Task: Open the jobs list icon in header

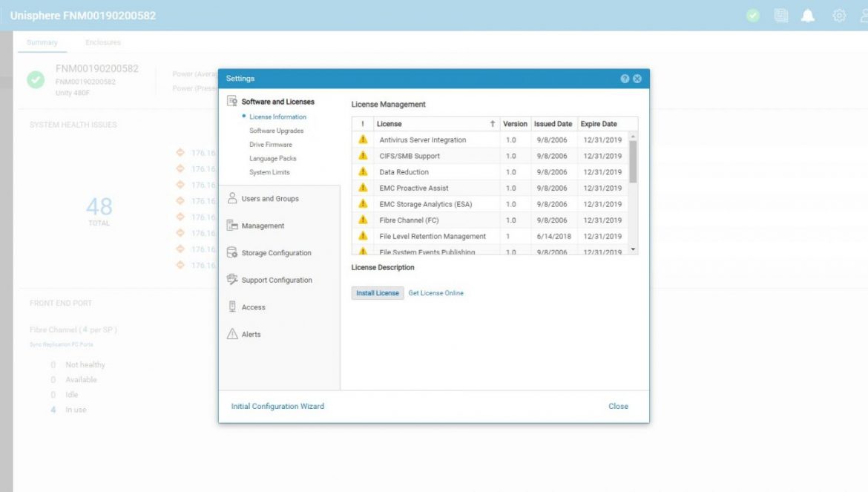Action: pyautogui.click(x=781, y=16)
